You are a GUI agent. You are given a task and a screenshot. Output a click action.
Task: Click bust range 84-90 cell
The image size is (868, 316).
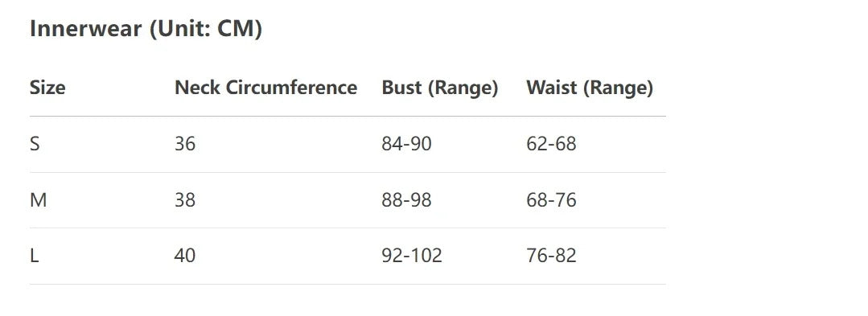(406, 144)
